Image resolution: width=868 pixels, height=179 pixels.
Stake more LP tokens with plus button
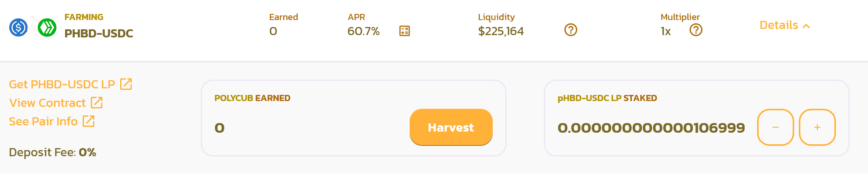point(817,127)
